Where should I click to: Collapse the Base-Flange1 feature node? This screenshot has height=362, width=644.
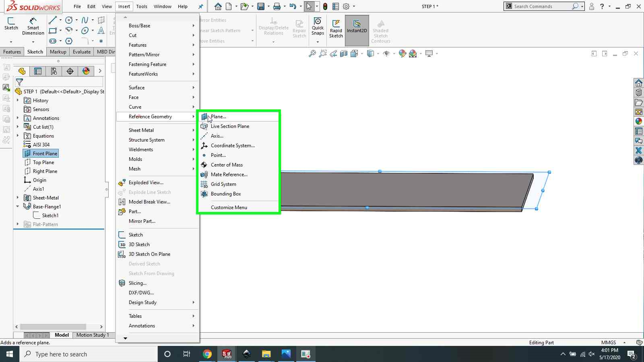tap(17, 207)
